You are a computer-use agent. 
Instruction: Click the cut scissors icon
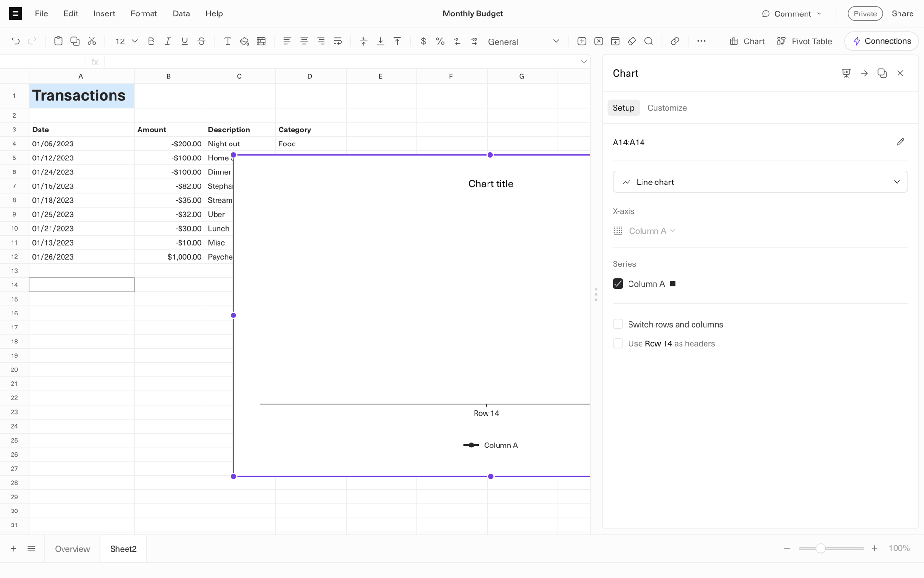[x=92, y=41]
